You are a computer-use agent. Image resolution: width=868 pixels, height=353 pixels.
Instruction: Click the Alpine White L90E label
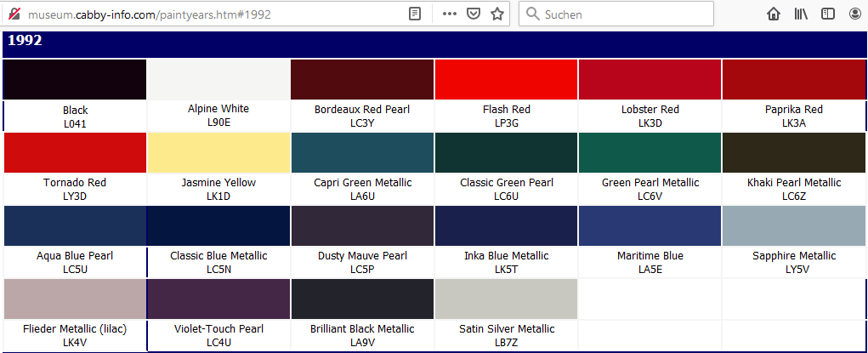(x=218, y=116)
